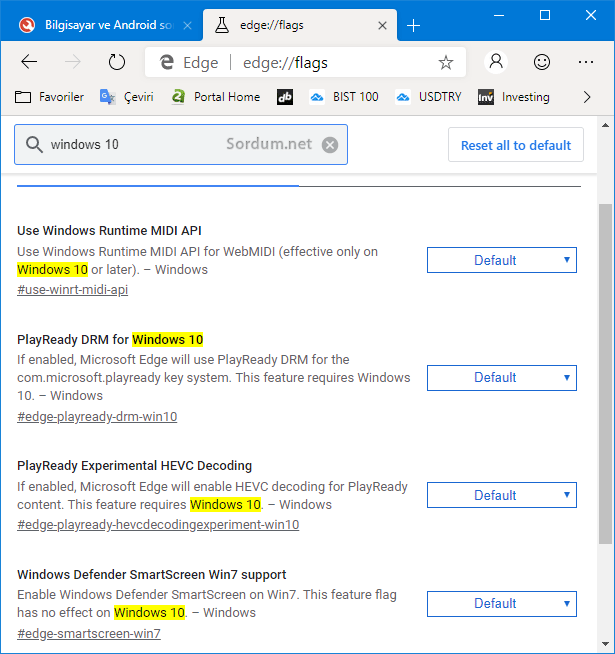The width and height of the screenshot is (615, 654).
Task: Click the magnifier icon in search box
Action: pyautogui.click(x=34, y=145)
